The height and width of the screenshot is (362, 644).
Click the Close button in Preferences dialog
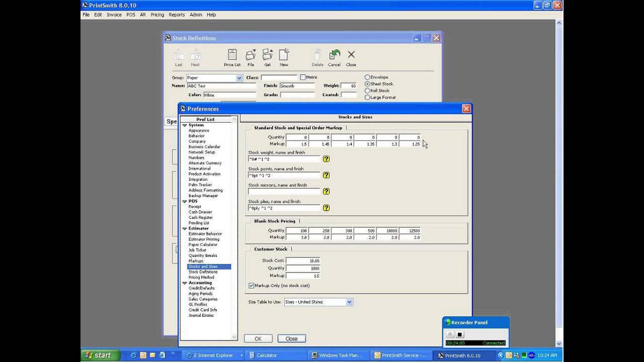tap(291, 339)
